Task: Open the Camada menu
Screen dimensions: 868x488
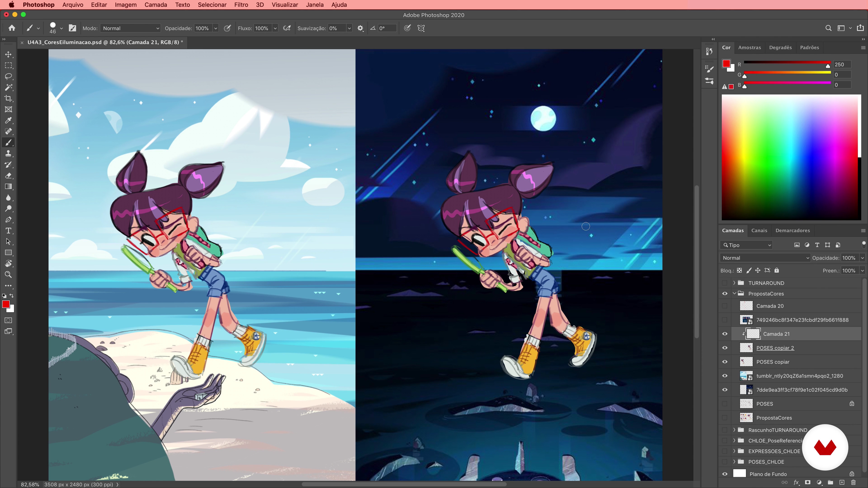Action: (x=156, y=5)
